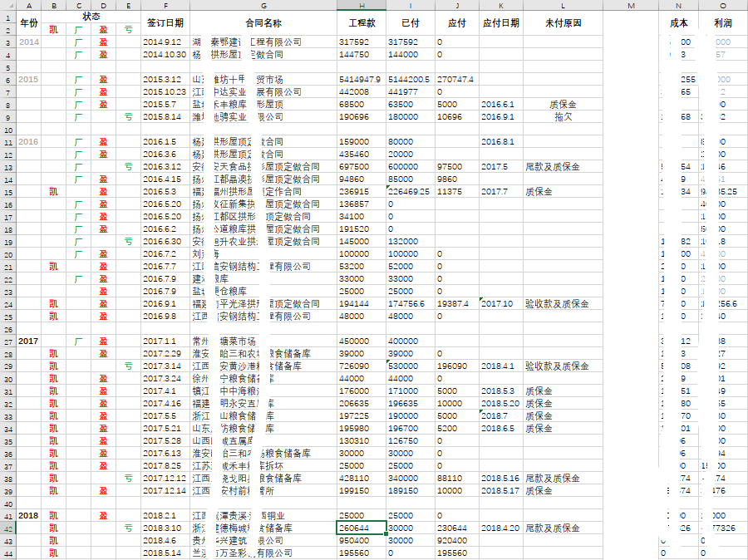Click the column M header

tap(631, 6)
